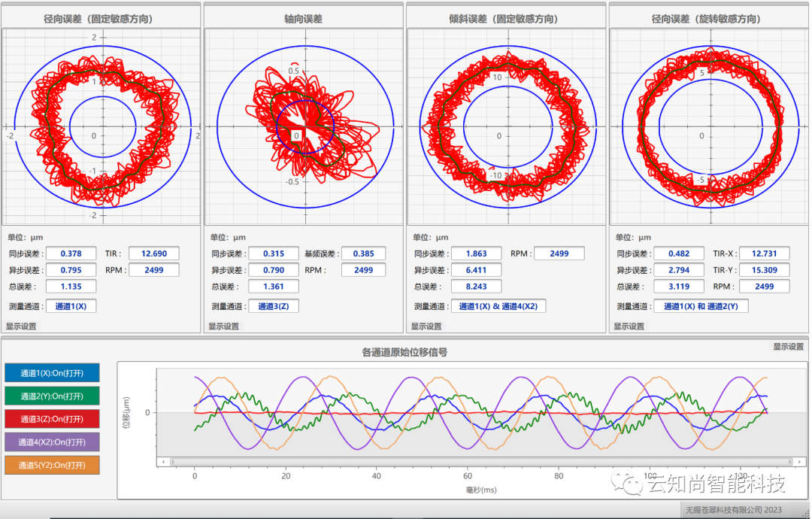Select the 径向误差（旋转敏感方向）panel header

pyautogui.click(x=708, y=19)
